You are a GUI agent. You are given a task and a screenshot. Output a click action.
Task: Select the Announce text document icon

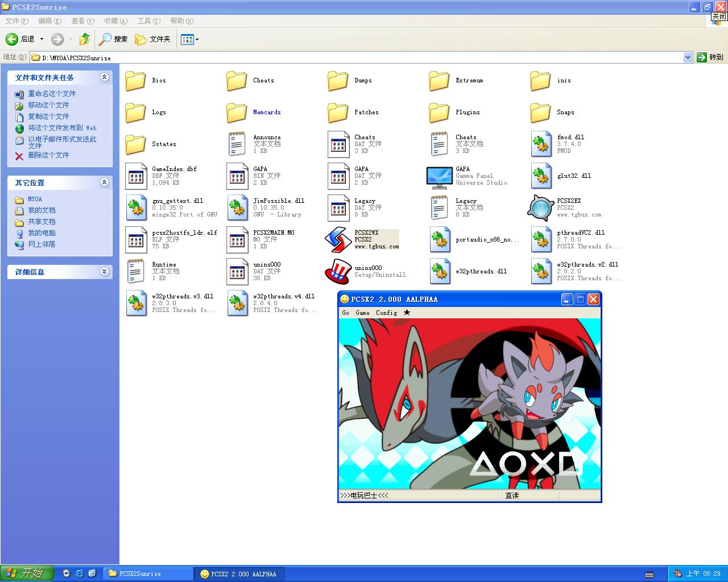[237, 144]
